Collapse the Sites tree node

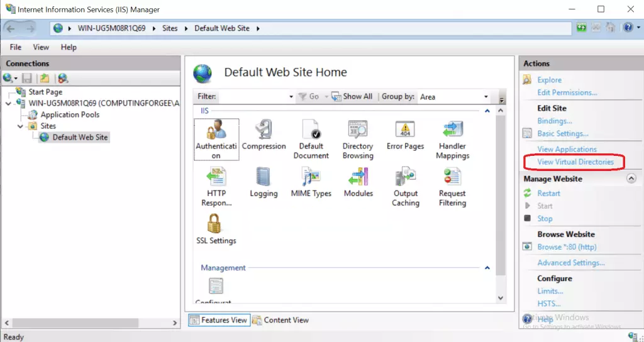[x=21, y=126]
